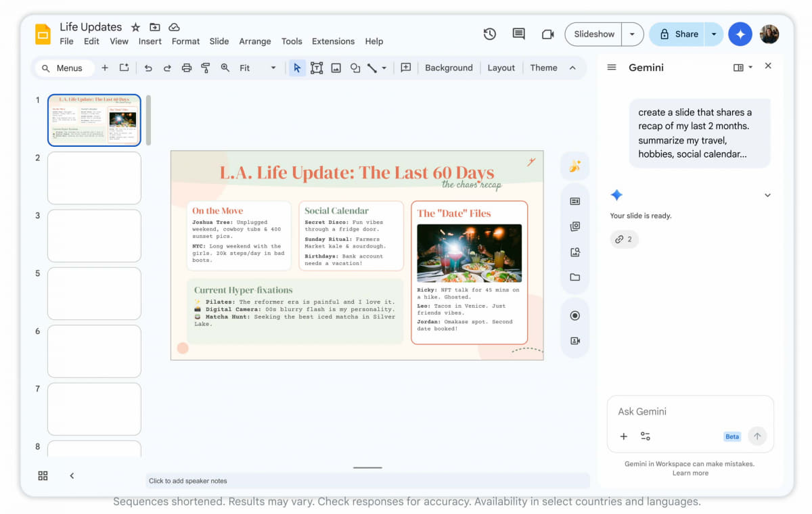The image size is (812, 514).
Task: Select the text box tool
Action: [x=317, y=68]
